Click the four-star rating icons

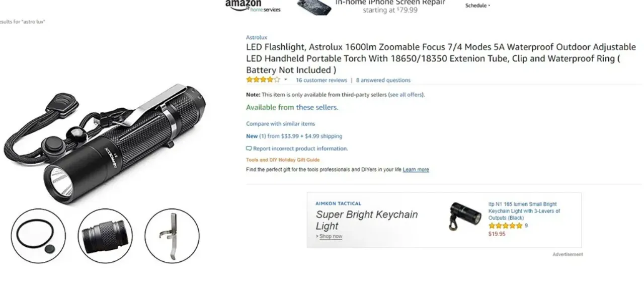[263, 80]
